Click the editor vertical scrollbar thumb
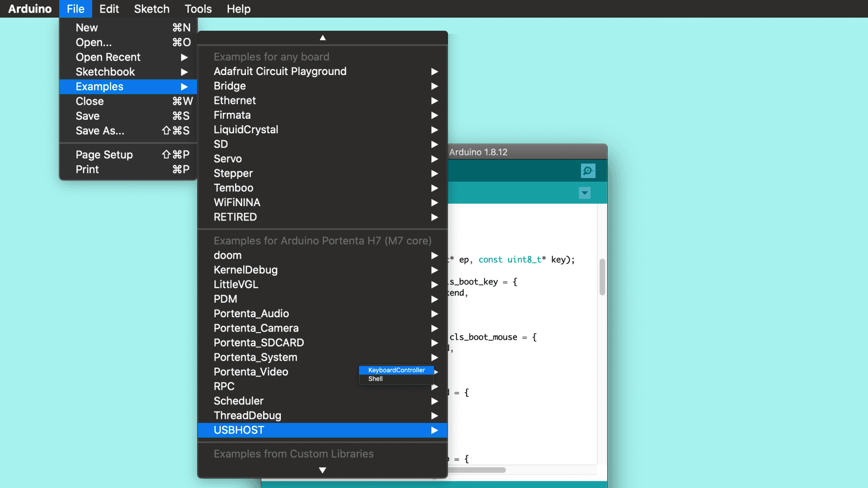This screenshot has height=488, width=868. 602,277
